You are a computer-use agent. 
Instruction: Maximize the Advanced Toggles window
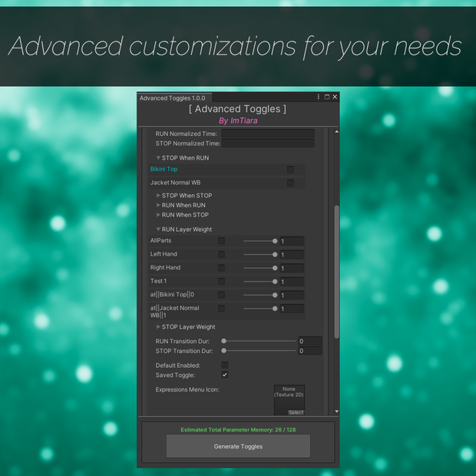327,97
